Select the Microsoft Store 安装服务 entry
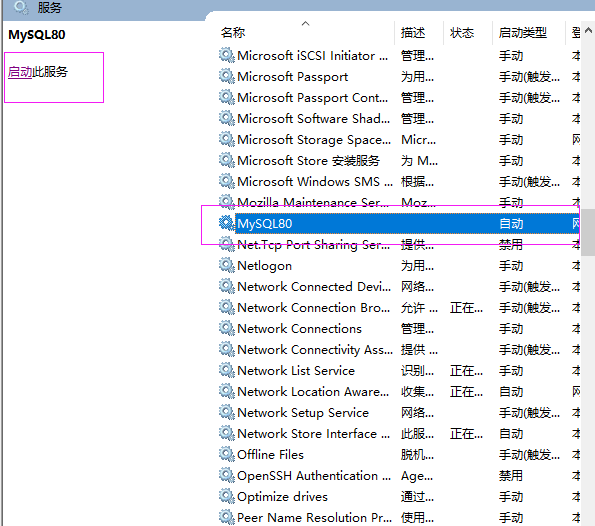 coord(398,161)
